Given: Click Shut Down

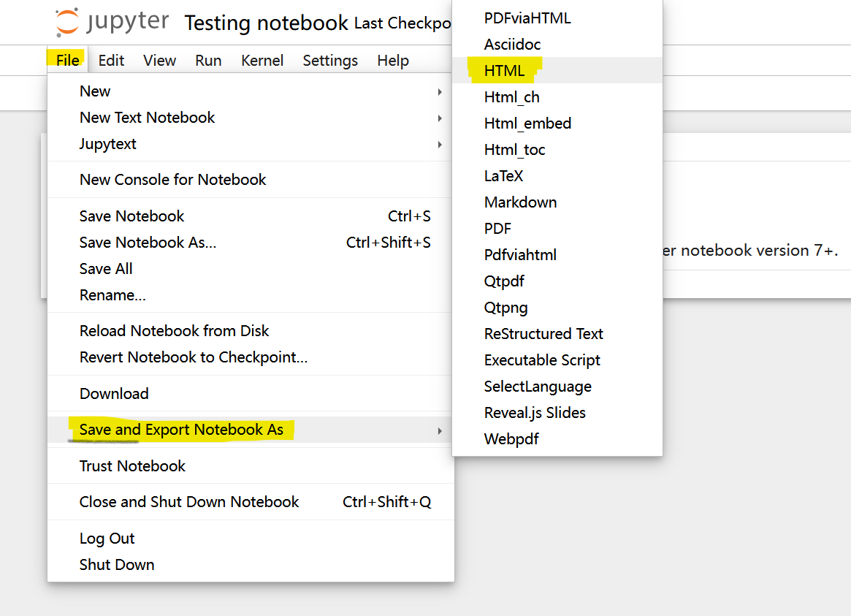Looking at the screenshot, I should [x=251, y=565].
